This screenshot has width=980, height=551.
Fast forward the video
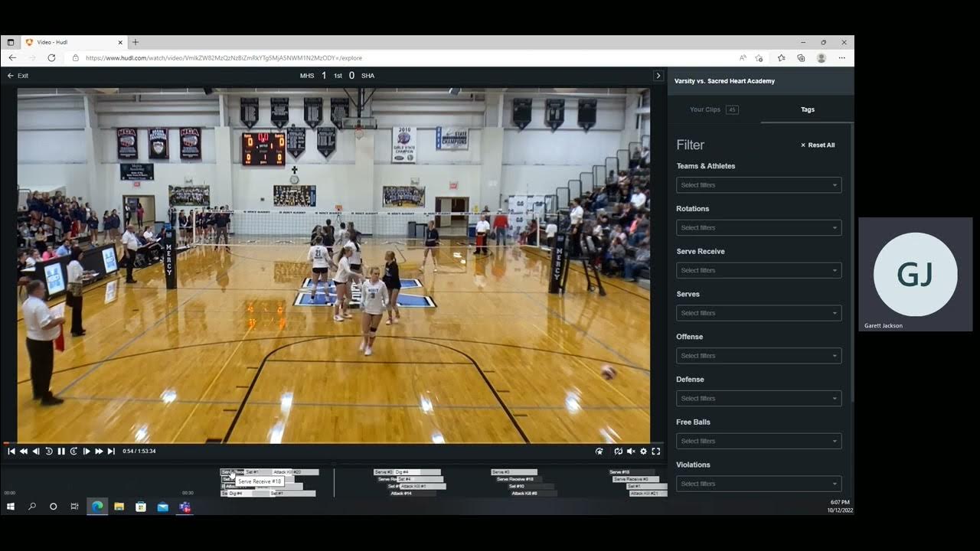pos(99,452)
